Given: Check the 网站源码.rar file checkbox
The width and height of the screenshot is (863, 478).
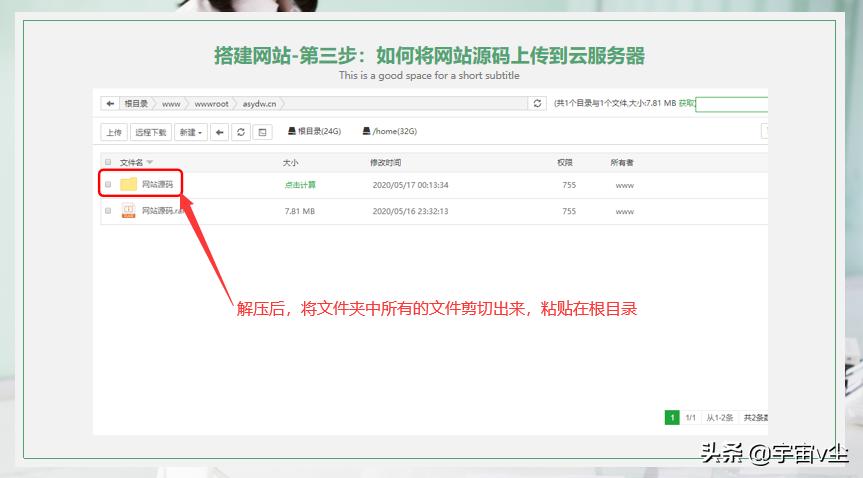Looking at the screenshot, I should tap(108, 210).
